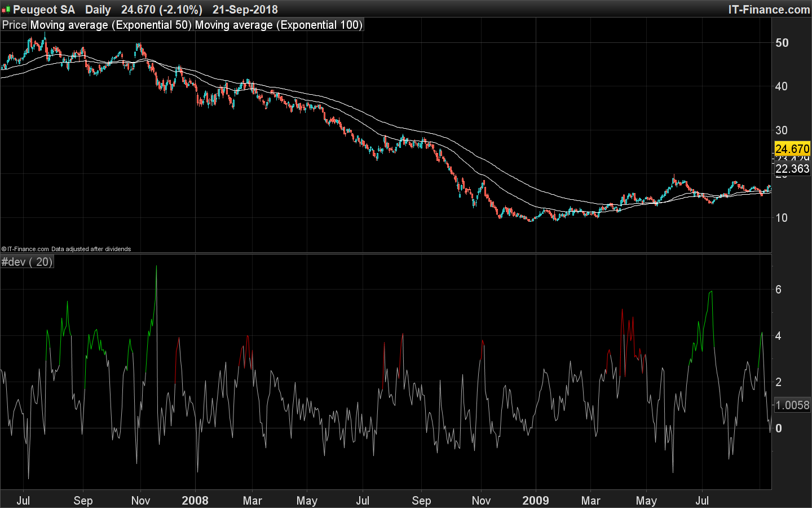Click price axis value 10
The image size is (812, 508).
pyautogui.click(x=782, y=218)
